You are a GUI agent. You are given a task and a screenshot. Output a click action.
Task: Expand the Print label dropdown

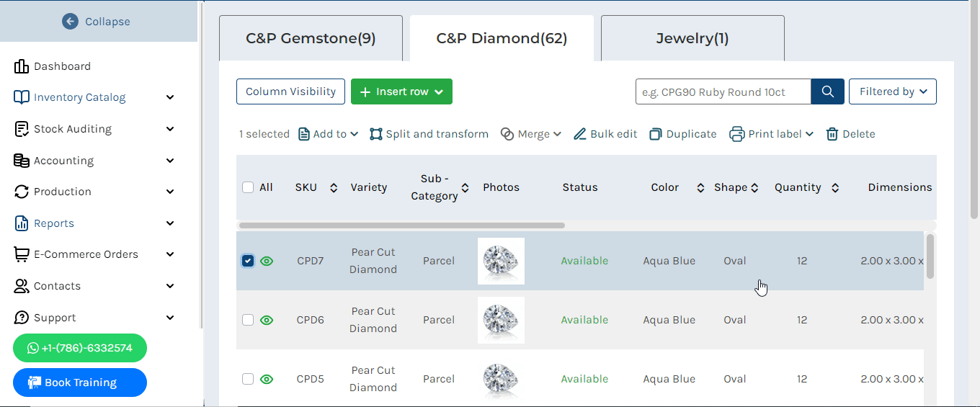coord(809,134)
